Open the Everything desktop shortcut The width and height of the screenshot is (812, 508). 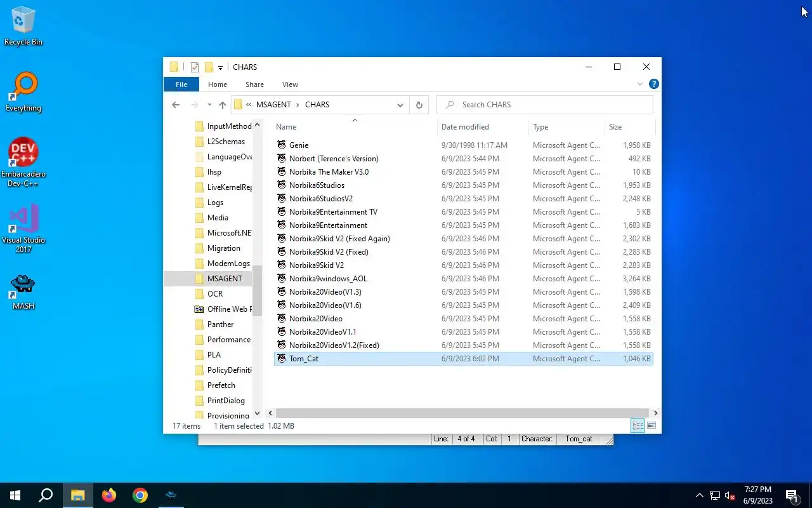[23, 93]
